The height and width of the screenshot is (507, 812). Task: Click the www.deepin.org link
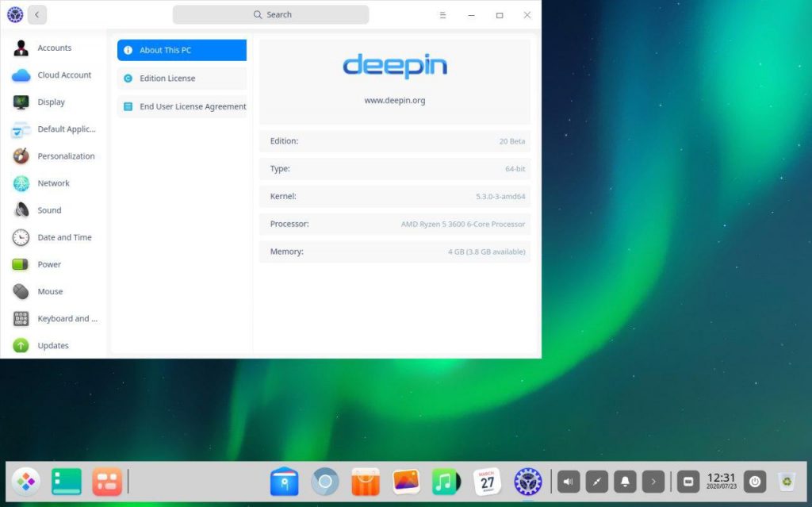tap(395, 101)
